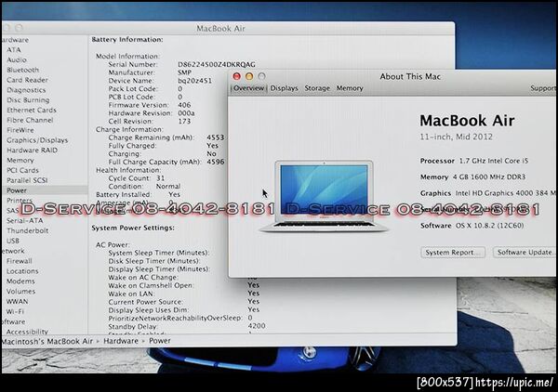The width and height of the screenshot is (558, 392).
Task: Click the System Power Settings heading
Action: [x=133, y=228]
